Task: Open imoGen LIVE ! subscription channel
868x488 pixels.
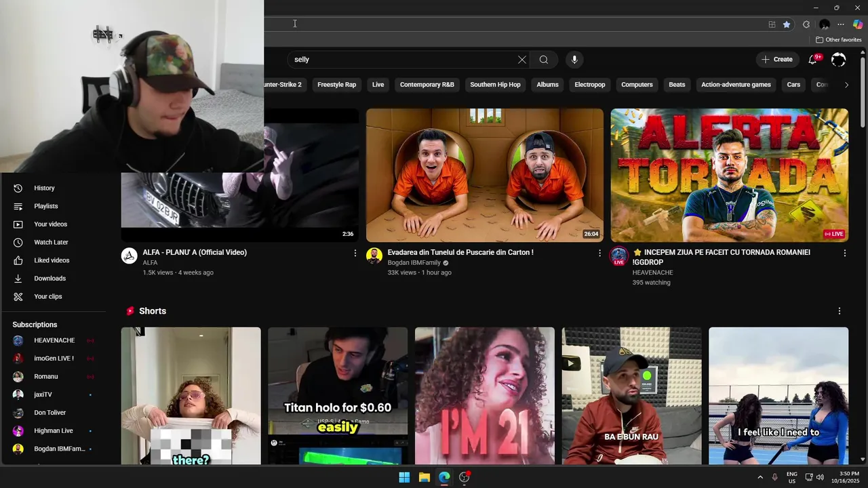Action: 54,359
